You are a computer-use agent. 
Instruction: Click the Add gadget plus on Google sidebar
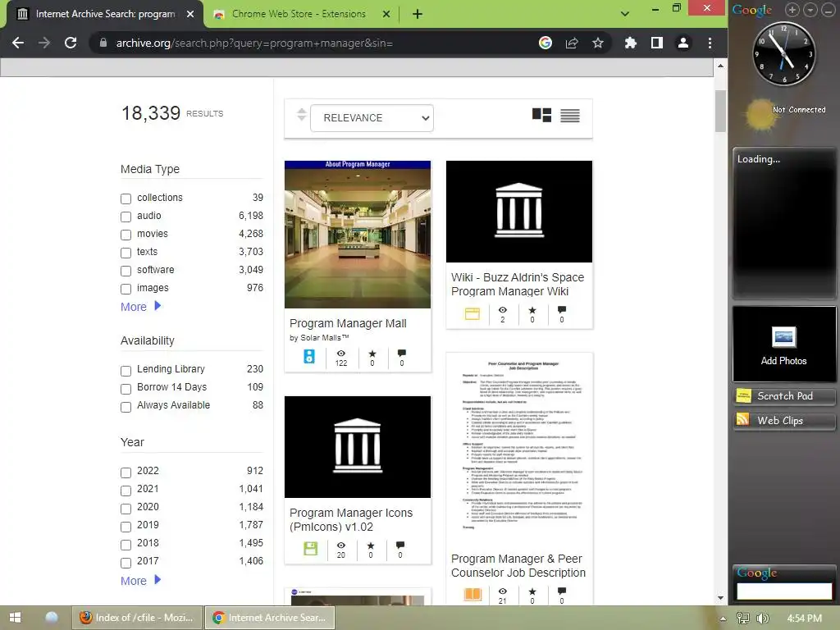792,10
